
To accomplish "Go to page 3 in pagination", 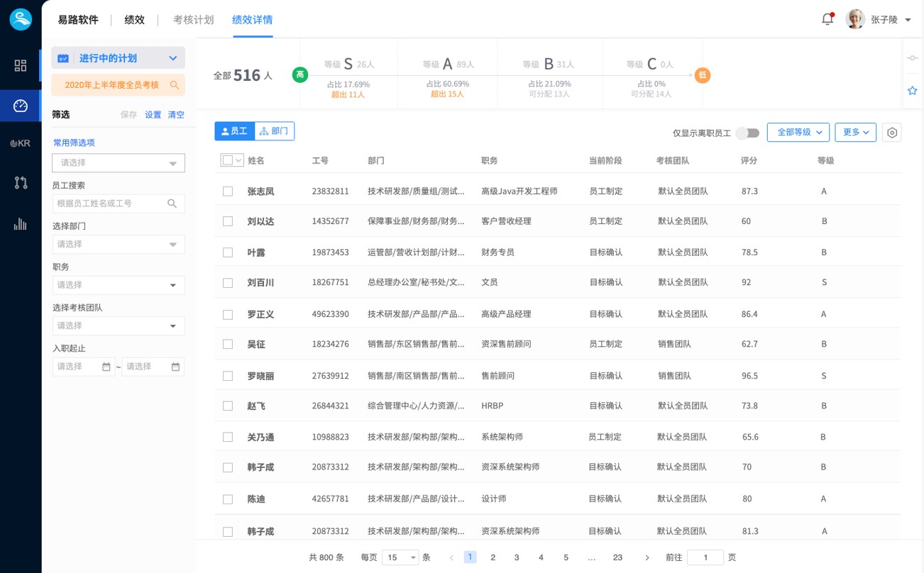I will click(x=517, y=557).
